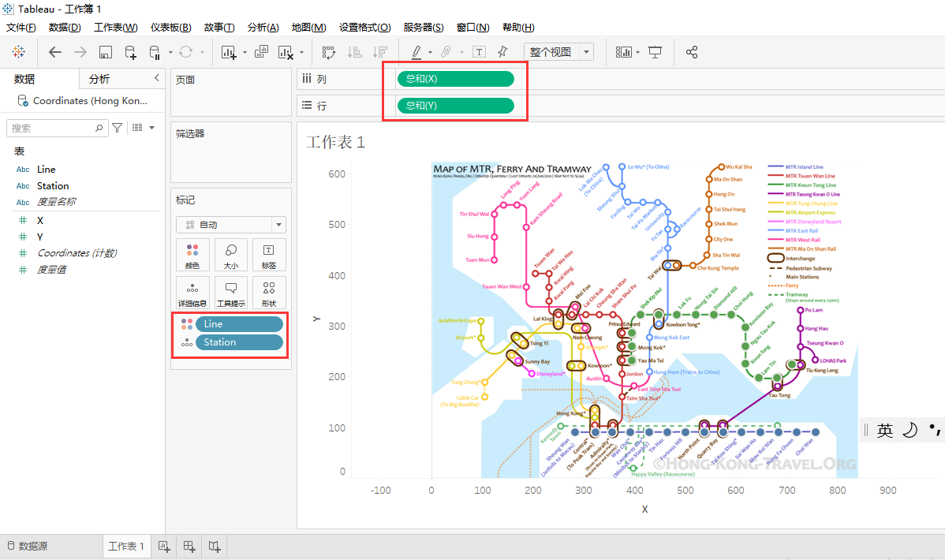The height and width of the screenshot is (560, 945).
Task: Click the new worksheet tab icon at bottom
Action: click(x=164, y=546)
